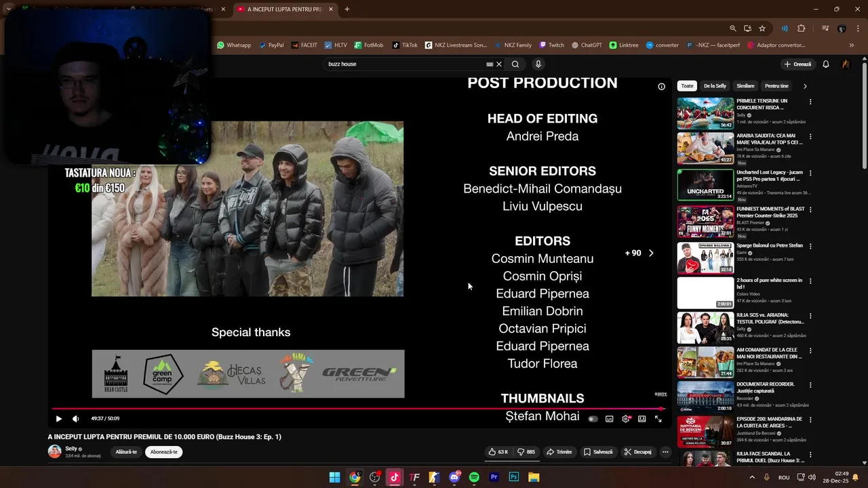Open the PayPal bookmark
This screenshot has height=488, width=868.
(x=271, y=45)
